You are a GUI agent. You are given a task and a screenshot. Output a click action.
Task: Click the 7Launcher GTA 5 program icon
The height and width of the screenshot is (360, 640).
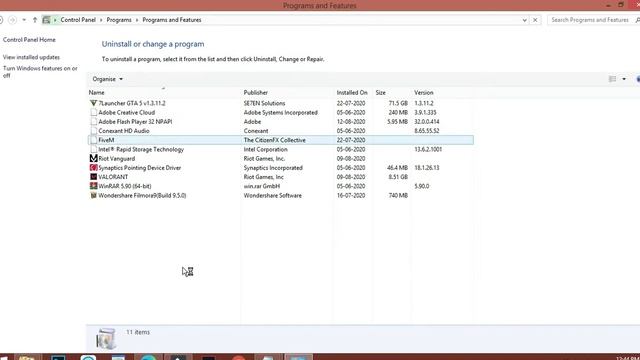(x=93, y=103)
